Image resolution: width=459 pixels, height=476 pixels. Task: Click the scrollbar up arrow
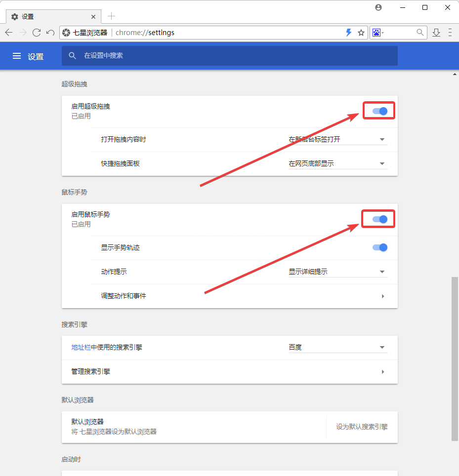[455, 74]
